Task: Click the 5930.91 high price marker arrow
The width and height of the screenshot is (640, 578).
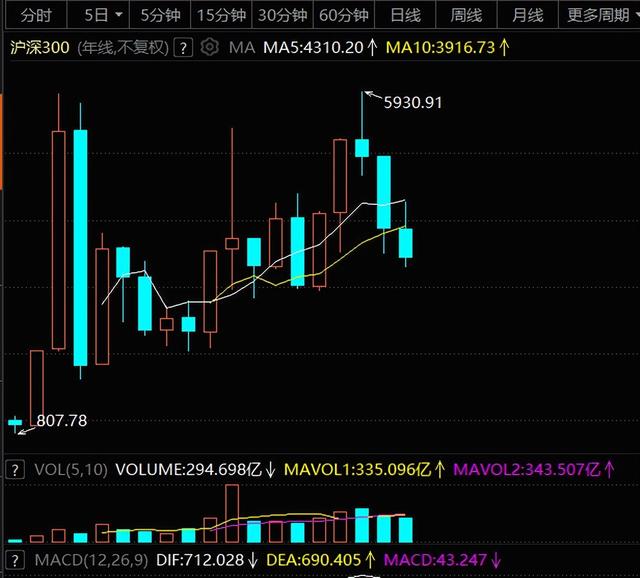Action: (x=372, y=96)
